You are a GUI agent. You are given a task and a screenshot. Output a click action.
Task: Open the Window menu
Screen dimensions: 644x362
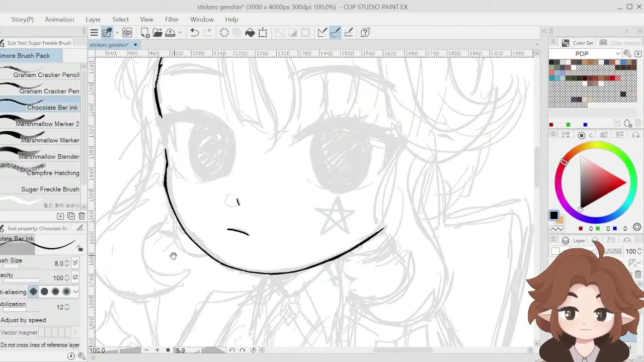tap(202, 20)
